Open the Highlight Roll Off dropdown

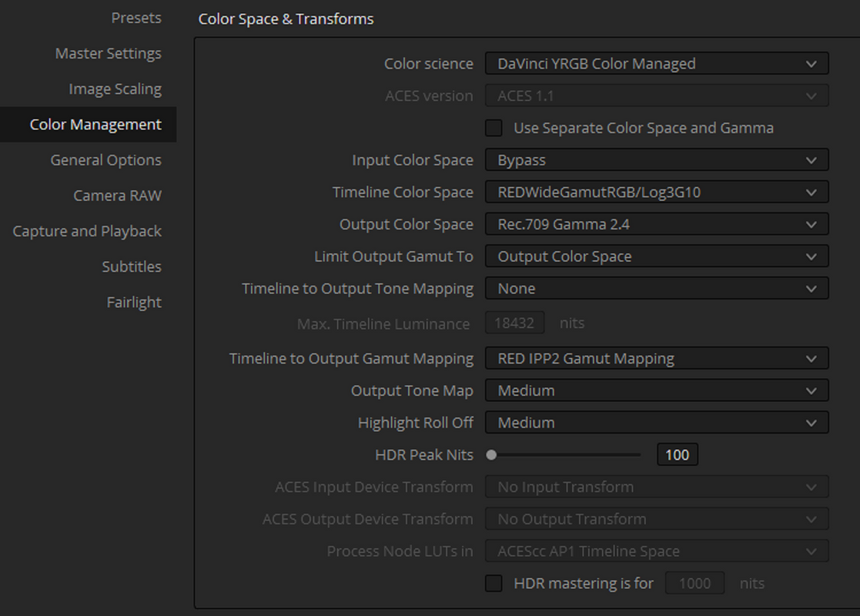click(x=657, y=423)
